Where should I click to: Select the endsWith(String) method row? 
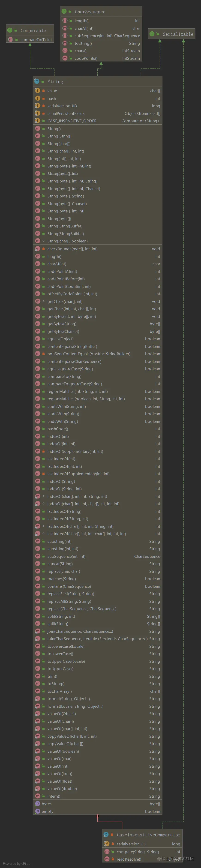(x=97, y=421)
